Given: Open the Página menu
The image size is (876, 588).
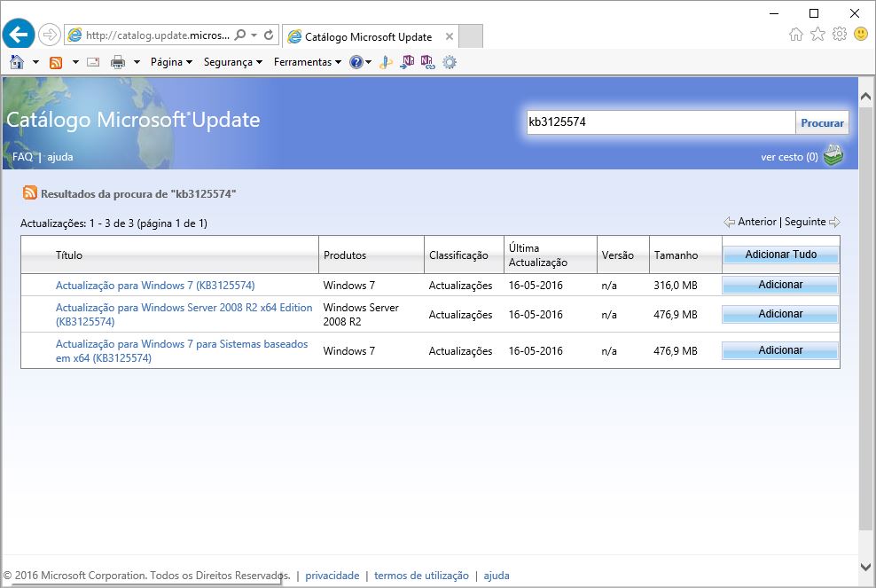Looking at the screenshot, I should coord(171,62).
